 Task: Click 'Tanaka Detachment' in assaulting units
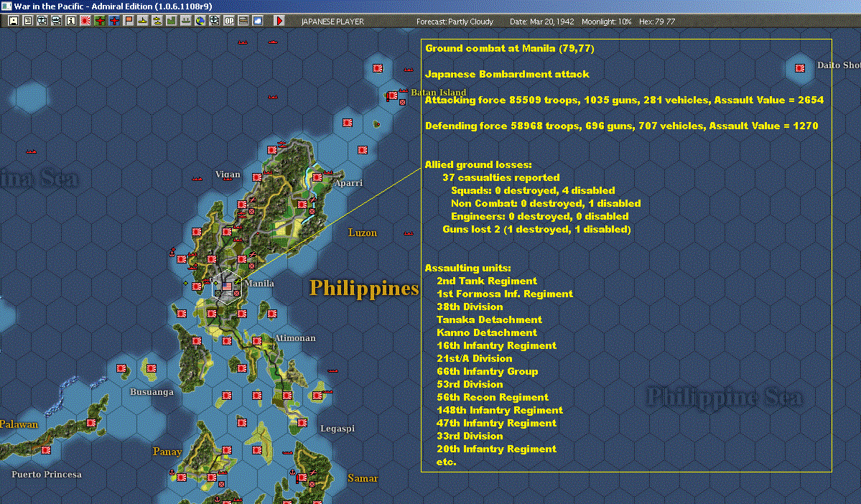[489, 319]
